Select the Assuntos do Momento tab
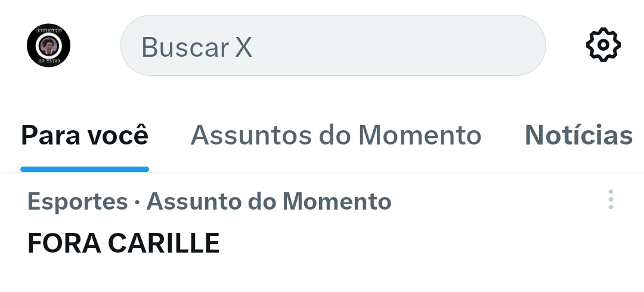This screenshot has height=292, width=644. (x=336, y=136)
